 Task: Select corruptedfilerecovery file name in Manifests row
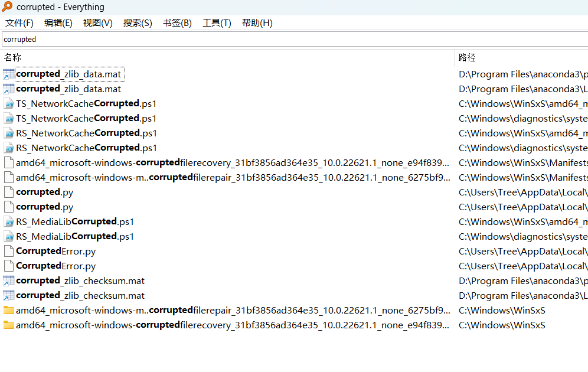(x=233, y=163)
